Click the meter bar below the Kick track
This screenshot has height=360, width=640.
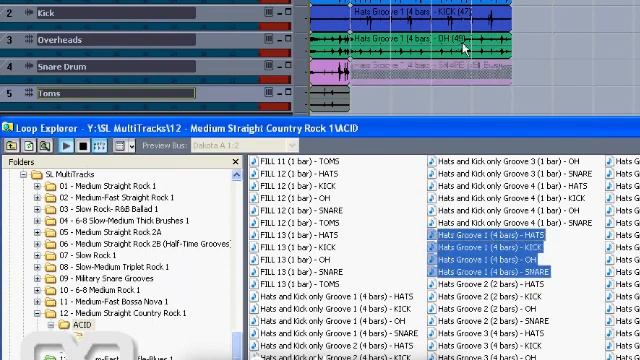tap(145, 27)
